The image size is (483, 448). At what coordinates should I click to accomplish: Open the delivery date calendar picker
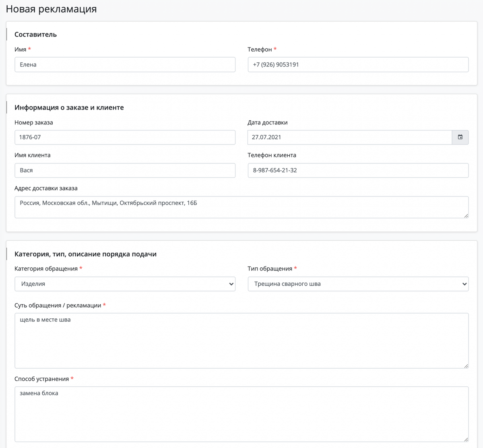click(x=460, y=137)
